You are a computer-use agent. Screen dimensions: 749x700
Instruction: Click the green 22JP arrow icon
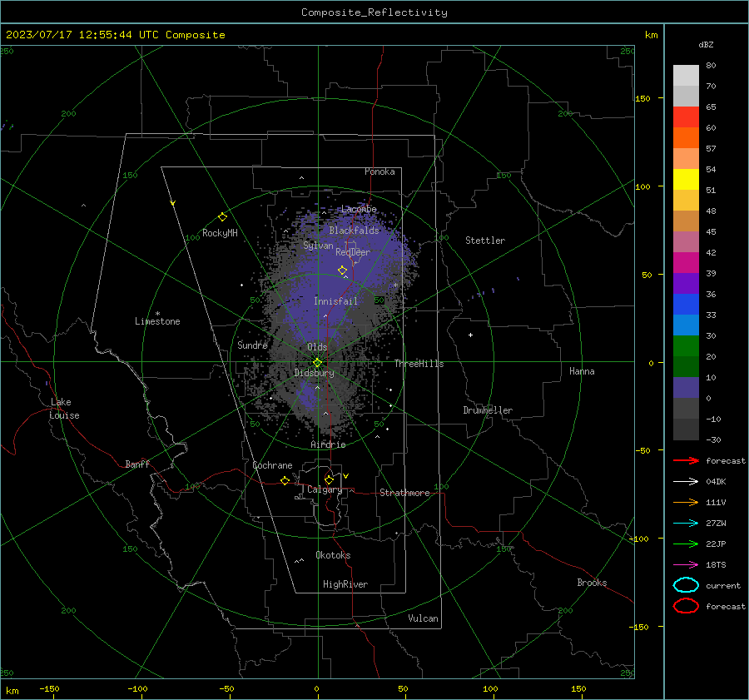point(686,544)
